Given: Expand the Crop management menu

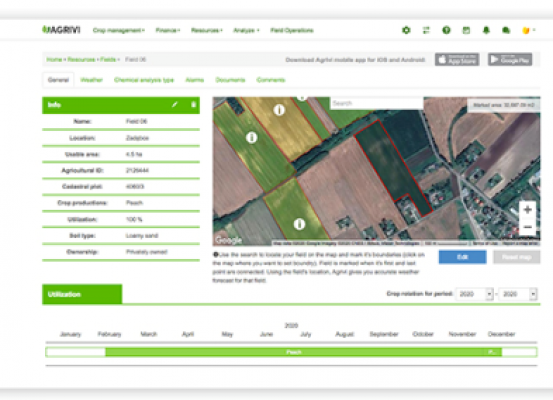Looking at the screenshot, I should click(119, 30).
